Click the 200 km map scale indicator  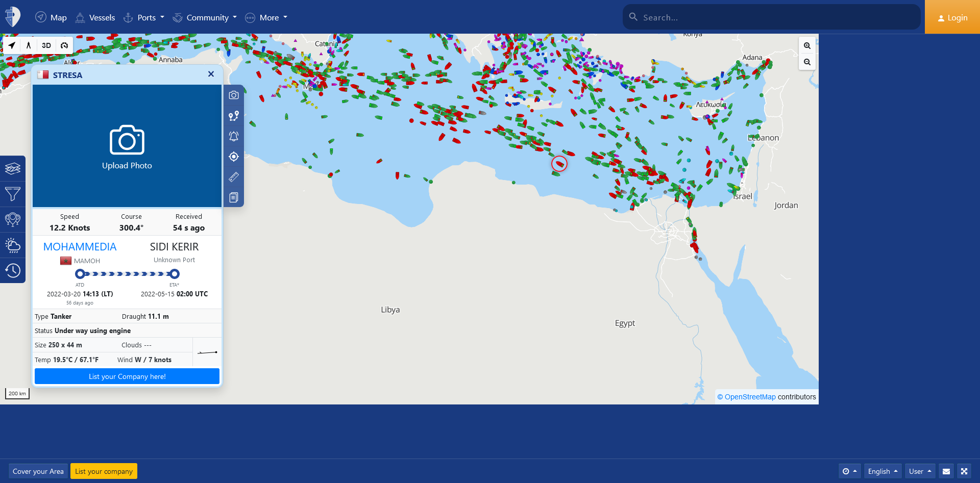click(x=17, y=394)
